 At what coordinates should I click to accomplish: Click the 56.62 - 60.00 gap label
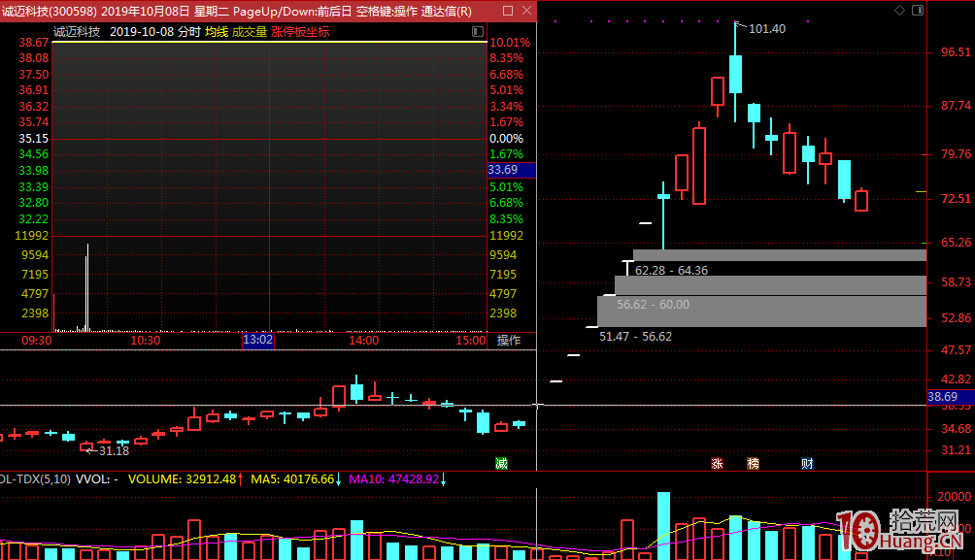point(653,305)
